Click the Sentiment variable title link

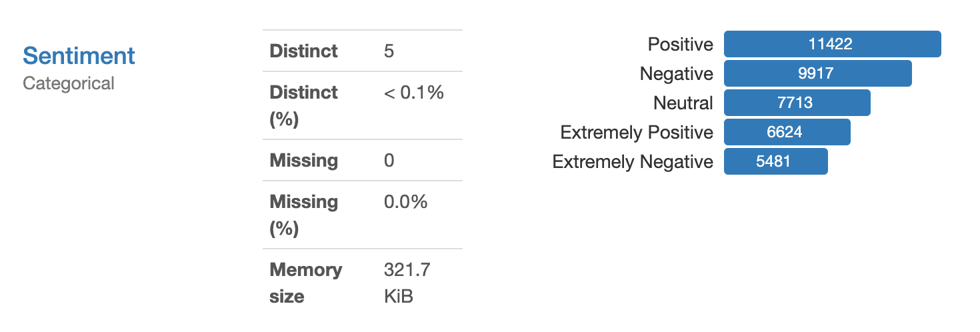click(x=79, y=55)
